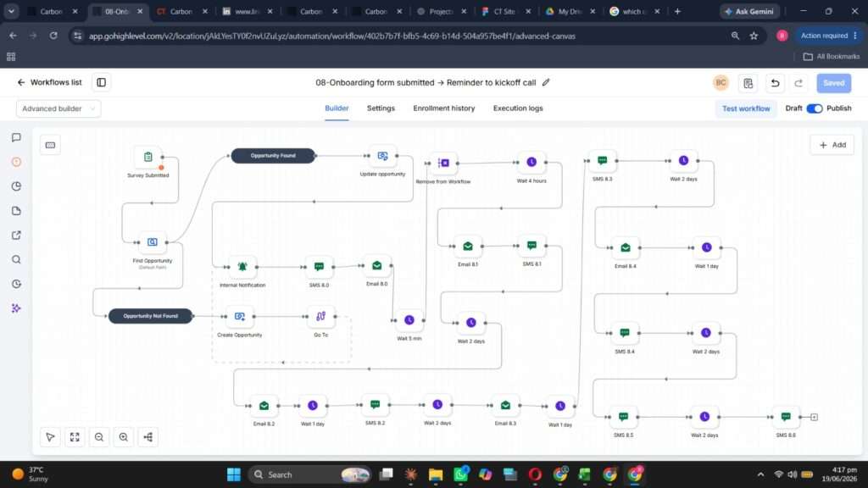Select the SMS 8.4 node
Screen dimensions: 868x488
(625, 333)
